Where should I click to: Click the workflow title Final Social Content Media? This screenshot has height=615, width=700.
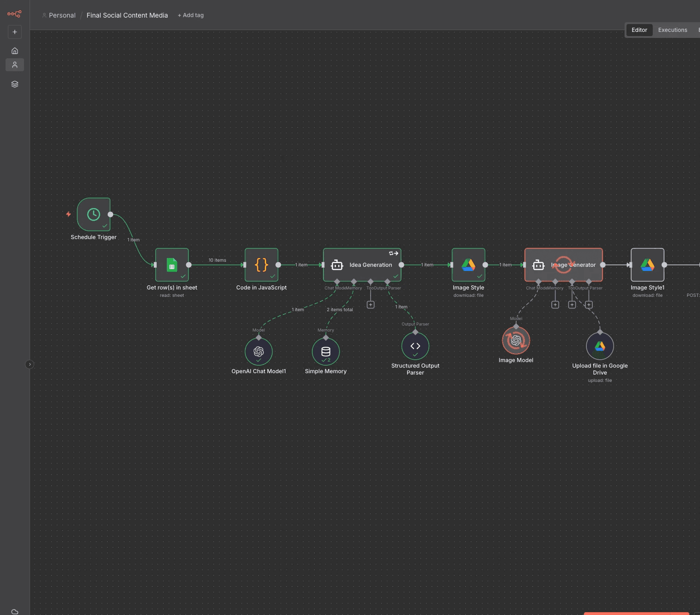(127, 15)
